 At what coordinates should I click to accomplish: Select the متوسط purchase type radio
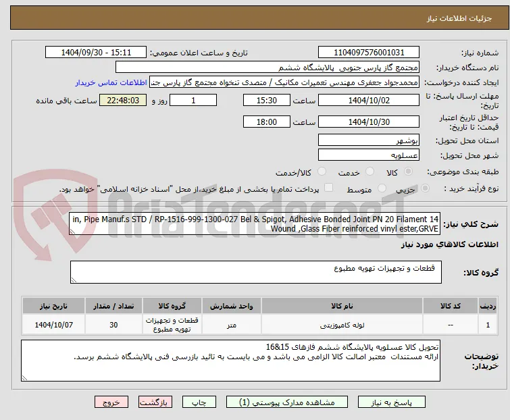tap(382, 188)
